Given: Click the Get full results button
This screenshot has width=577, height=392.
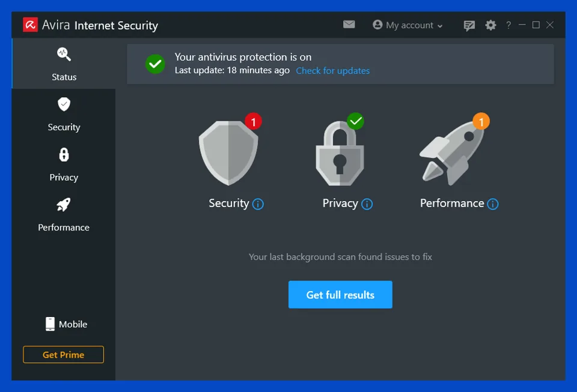Looking at the screenshot, I should [340, 295].
